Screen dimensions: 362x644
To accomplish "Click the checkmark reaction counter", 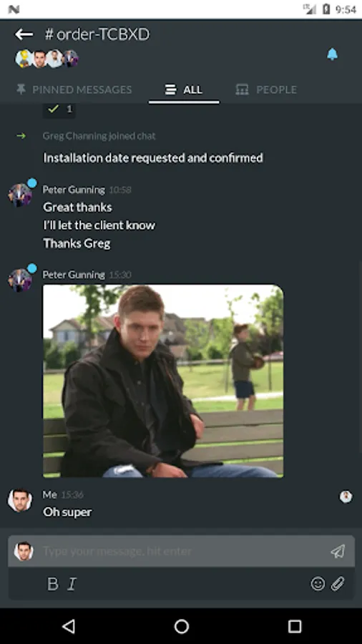I will pos(59,109).
